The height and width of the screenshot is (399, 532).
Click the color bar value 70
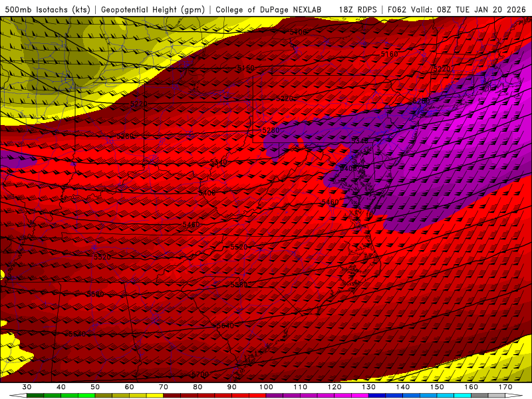click(163, 387)
